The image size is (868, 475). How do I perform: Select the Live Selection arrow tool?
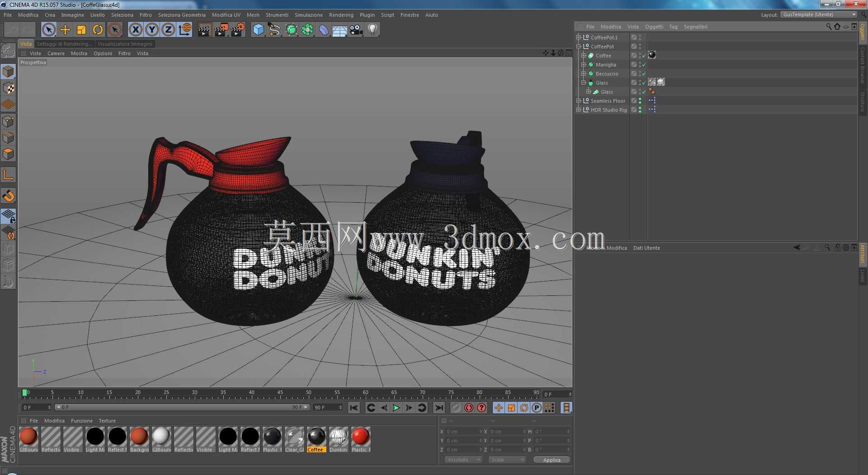coord(49,30)
